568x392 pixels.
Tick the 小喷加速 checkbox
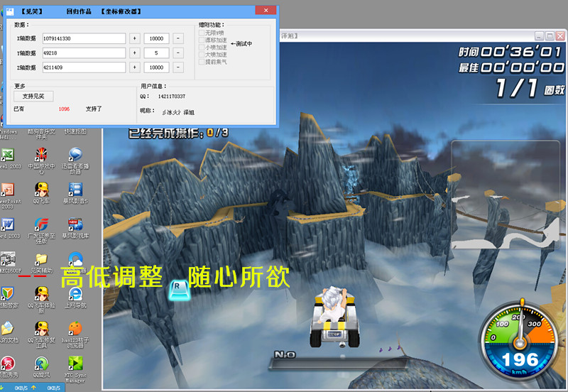(x=202, y=48)
